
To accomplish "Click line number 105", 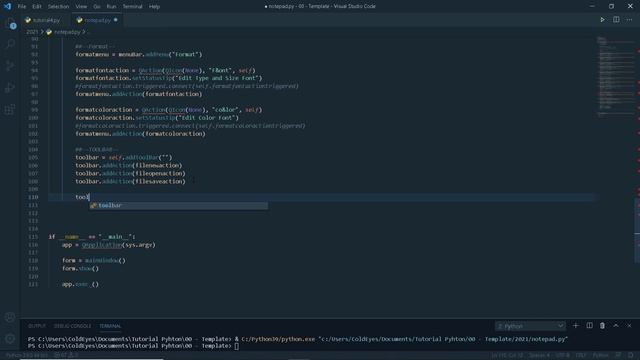I will [33, 158].
